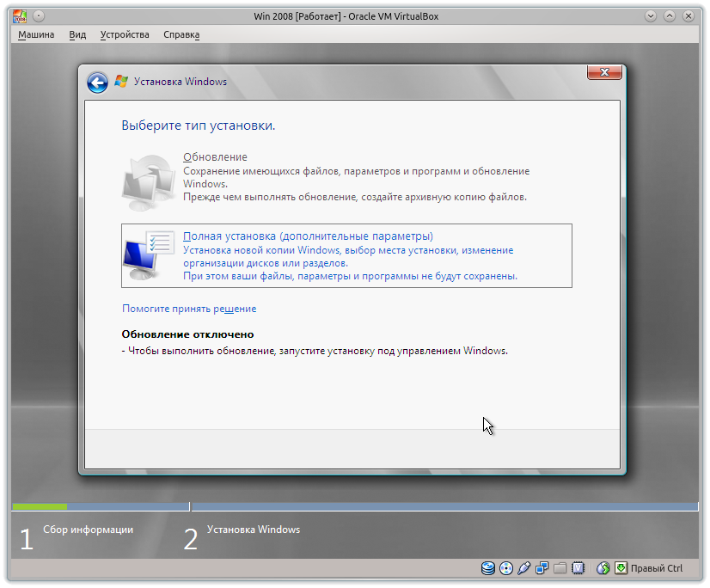This screenshot has height=588, width=710.
Task: Open the Справка menu
Action: tap(182, 34)
